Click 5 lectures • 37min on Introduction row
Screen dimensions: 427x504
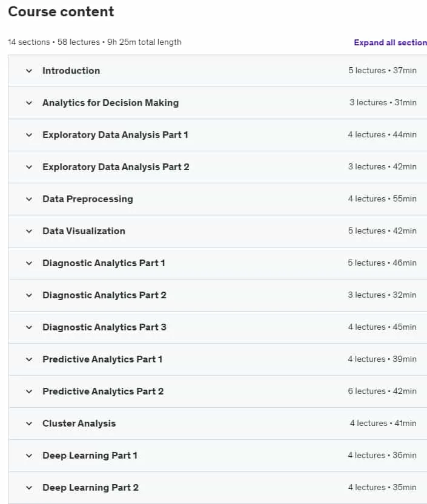coord(382,70)
